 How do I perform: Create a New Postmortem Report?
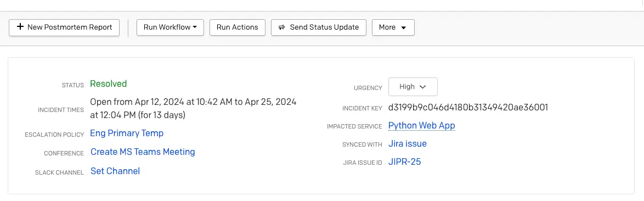coord(64,27)
